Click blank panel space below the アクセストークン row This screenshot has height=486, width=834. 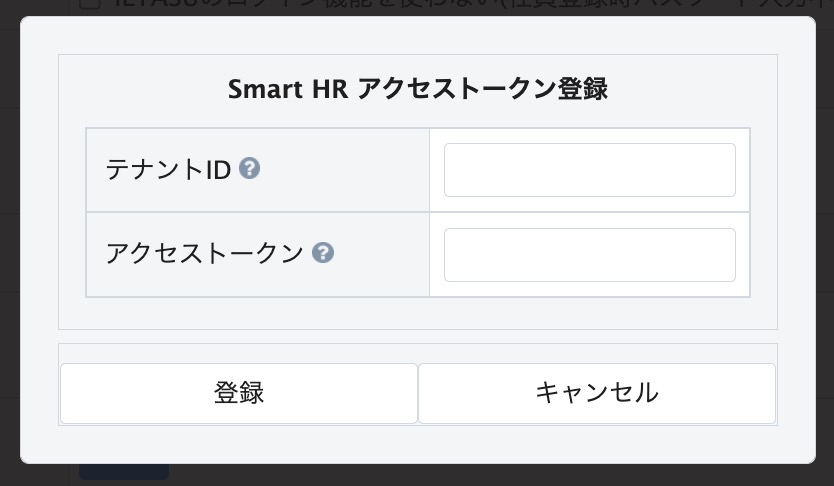tap(417, 313)
